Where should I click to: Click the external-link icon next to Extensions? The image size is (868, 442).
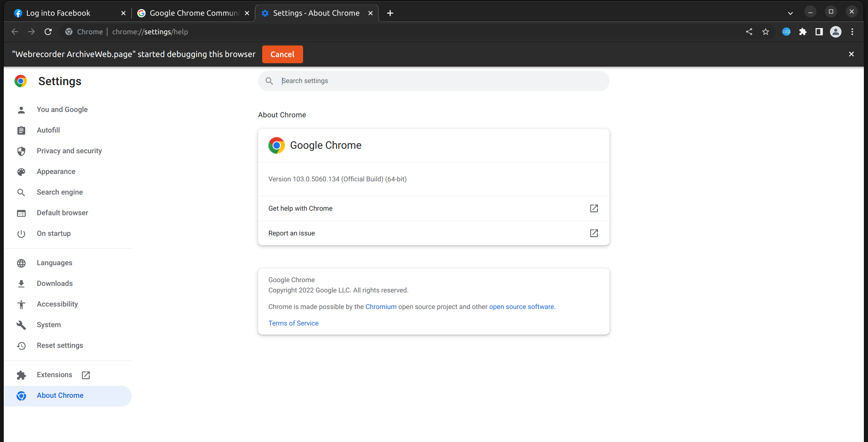point(86,375)
